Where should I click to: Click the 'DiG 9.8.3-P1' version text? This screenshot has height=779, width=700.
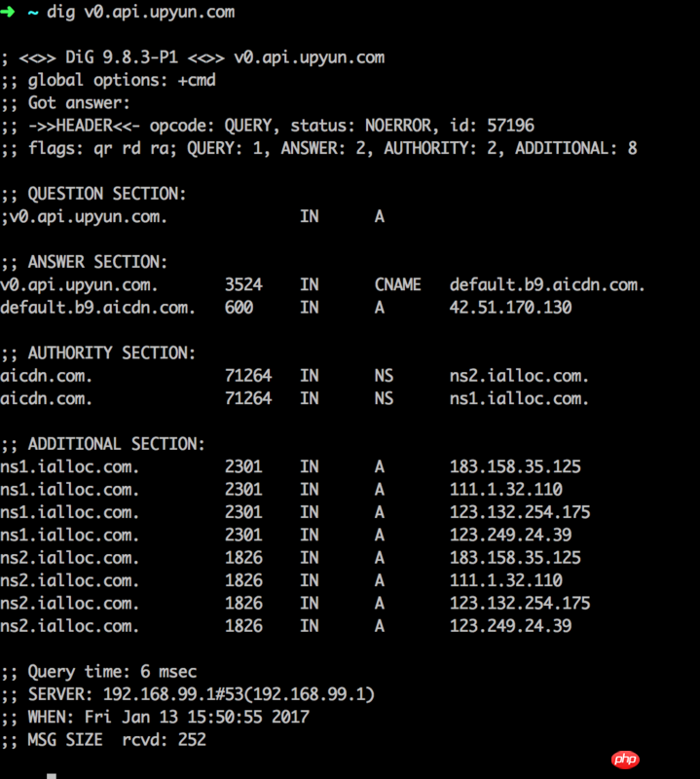[122, 57]
